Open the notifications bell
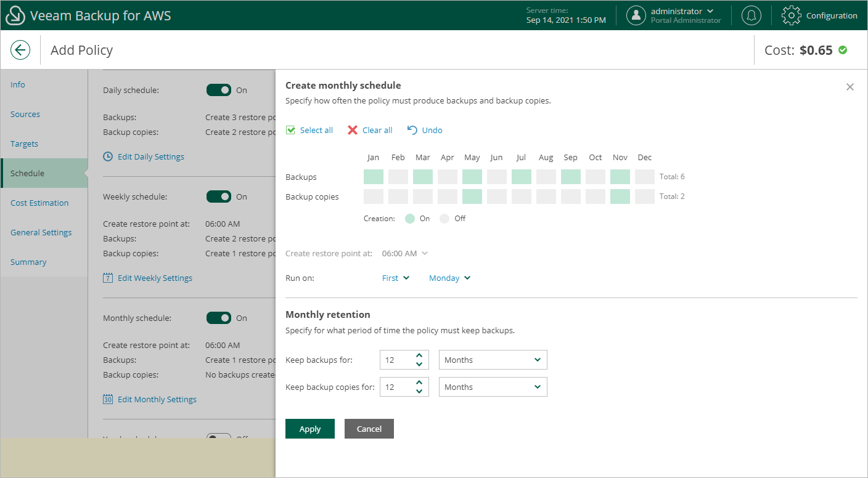The height and width of the screenshot is (478, 868). pos(751,15)
